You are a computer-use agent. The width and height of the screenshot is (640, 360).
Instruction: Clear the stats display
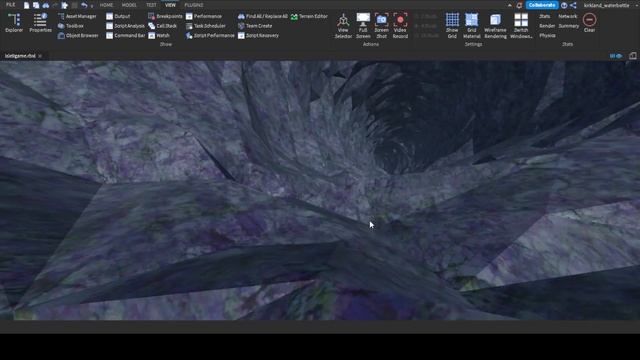(589, 23)
